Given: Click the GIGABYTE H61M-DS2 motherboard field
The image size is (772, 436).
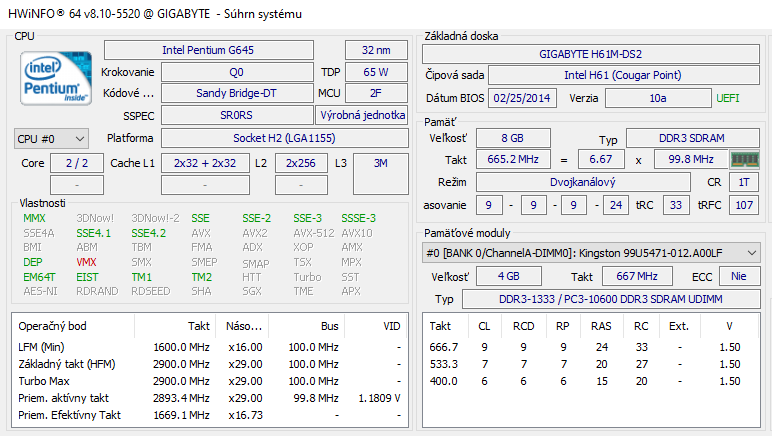Looking at the screenshot, I should point(591,54).
